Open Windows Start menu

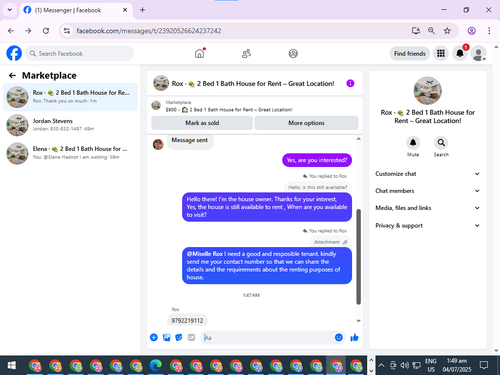click(12, 365)
